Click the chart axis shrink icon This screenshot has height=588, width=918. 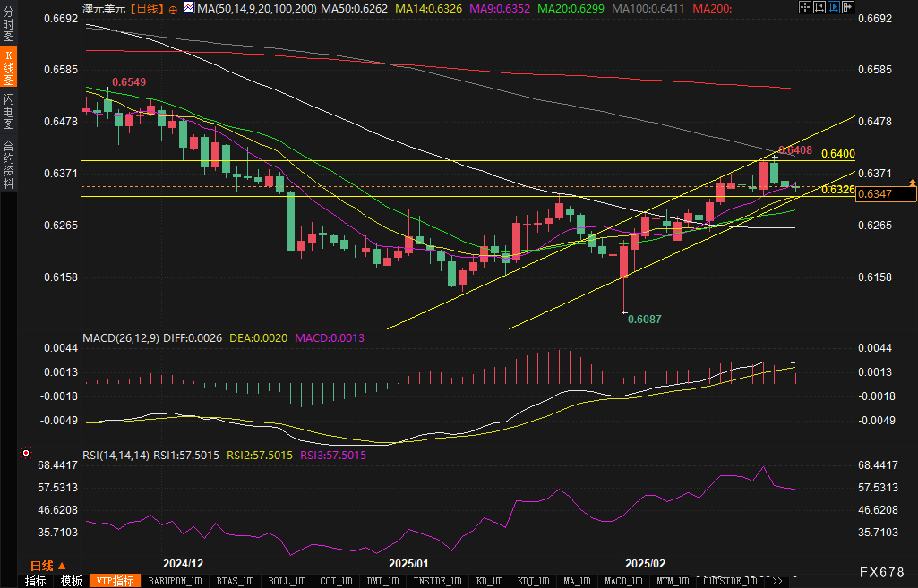[x=819, y=8]
